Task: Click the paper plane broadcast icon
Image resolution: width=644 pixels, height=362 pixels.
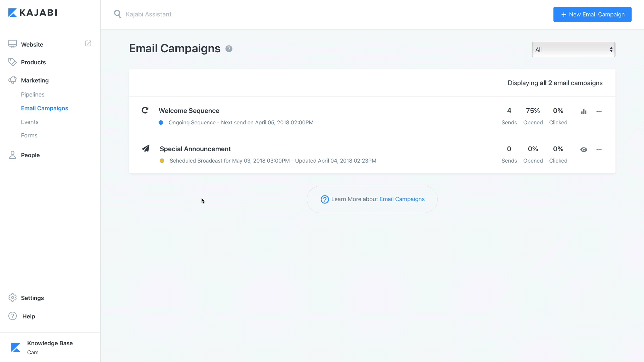Action: [146, 148]
